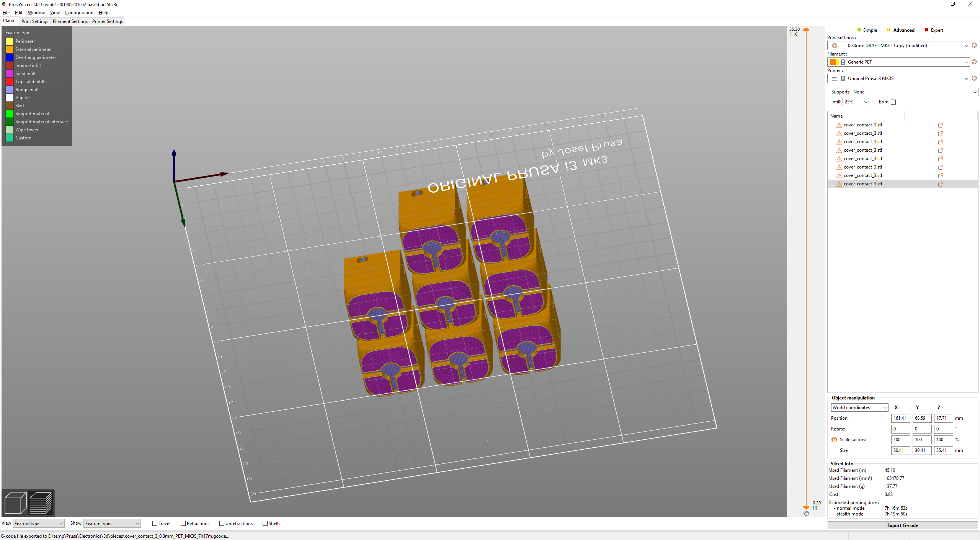The height and width of the screenshot is (540, 980).
Task: Switch to the Filament Settings tab
Action: click(70, 21)
